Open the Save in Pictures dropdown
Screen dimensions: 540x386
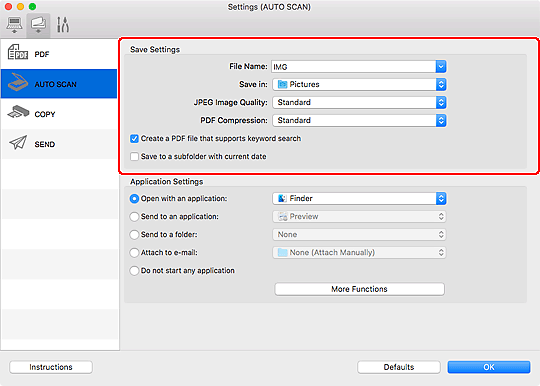click(359, 84)
